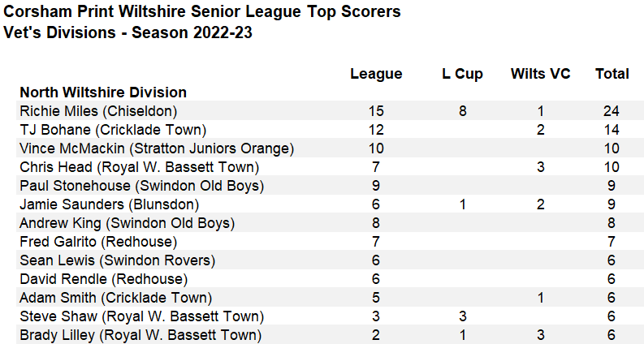The width and height of the screenshot is (644, 344).
Task: Click Richie Miles' total of 24
Action: [612, 111]
